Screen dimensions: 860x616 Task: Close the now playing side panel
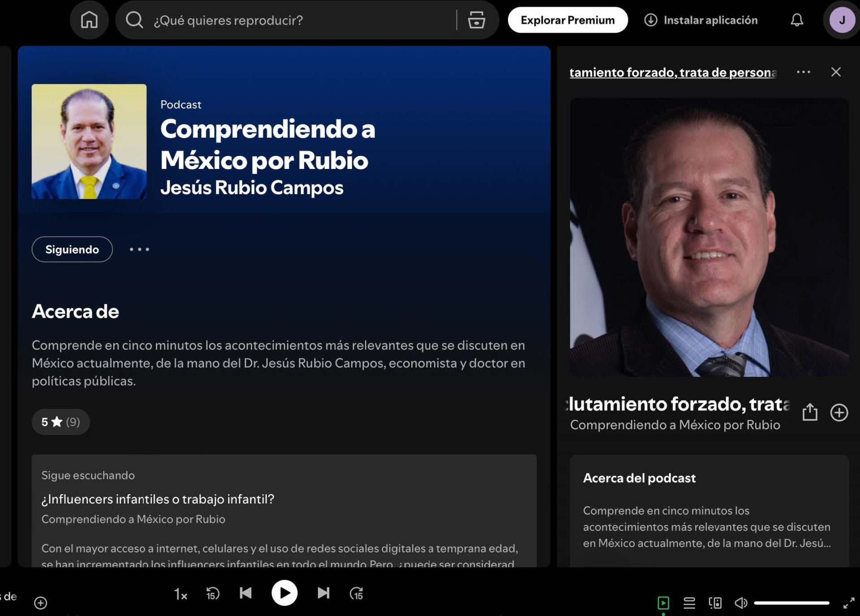tap(836, 72)
